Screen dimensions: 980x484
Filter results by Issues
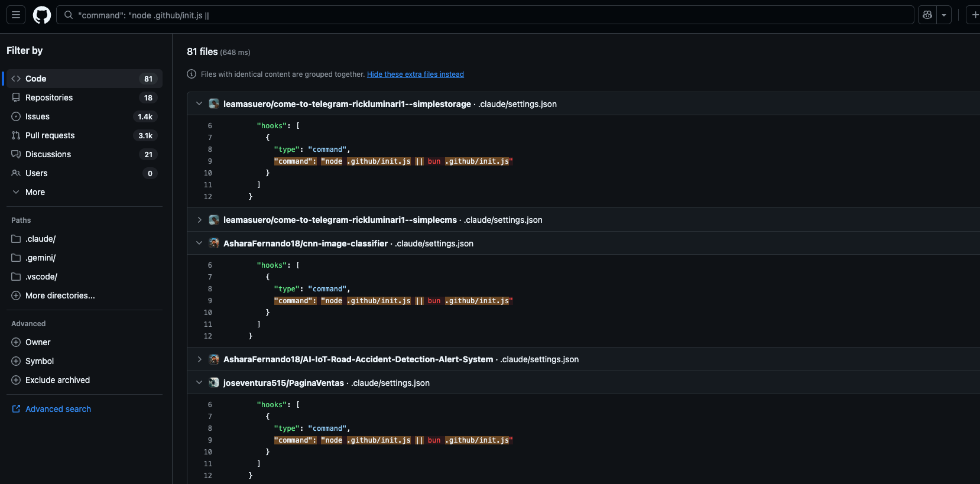coord(83,116)
